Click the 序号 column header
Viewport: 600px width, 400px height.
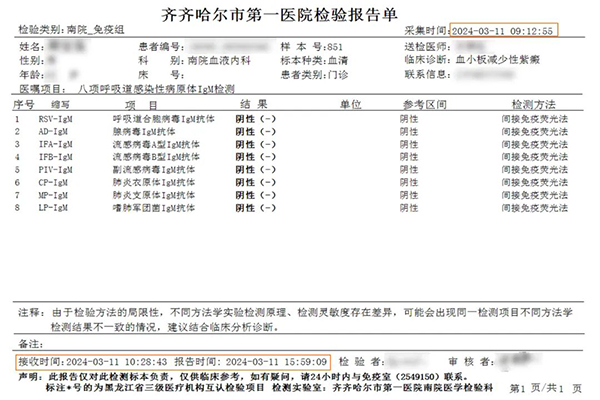coord(24,104)
